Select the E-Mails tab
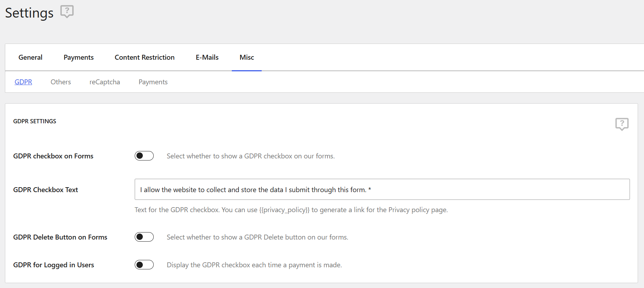The height and width of the screenshot is (288, 644). tap(207, 57)
